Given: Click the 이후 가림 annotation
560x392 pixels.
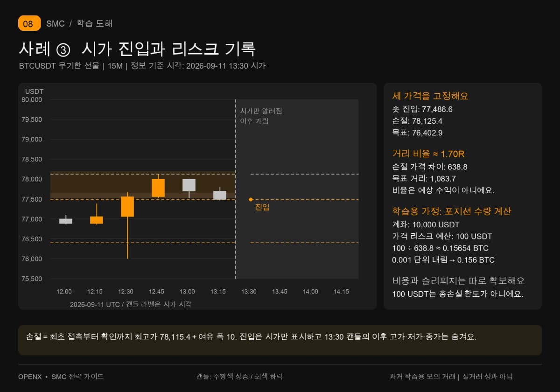Looking at the screenshot, I should pyautogui.click(x=255, y=121).
